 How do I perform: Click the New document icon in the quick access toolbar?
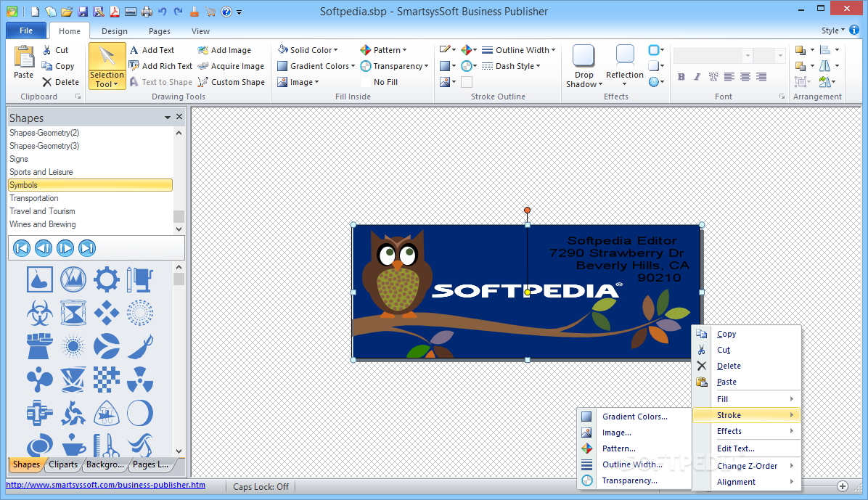click(x=35, y=11)
